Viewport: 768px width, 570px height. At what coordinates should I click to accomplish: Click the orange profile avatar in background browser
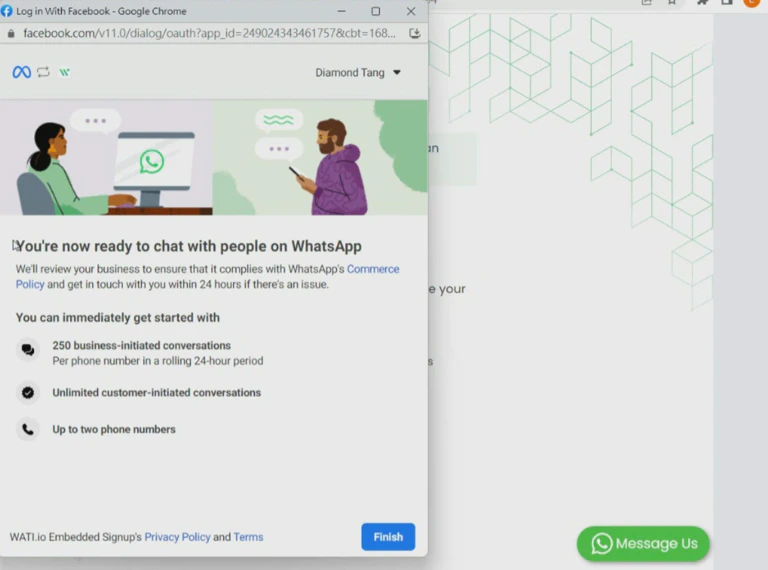tap(751, 2)
